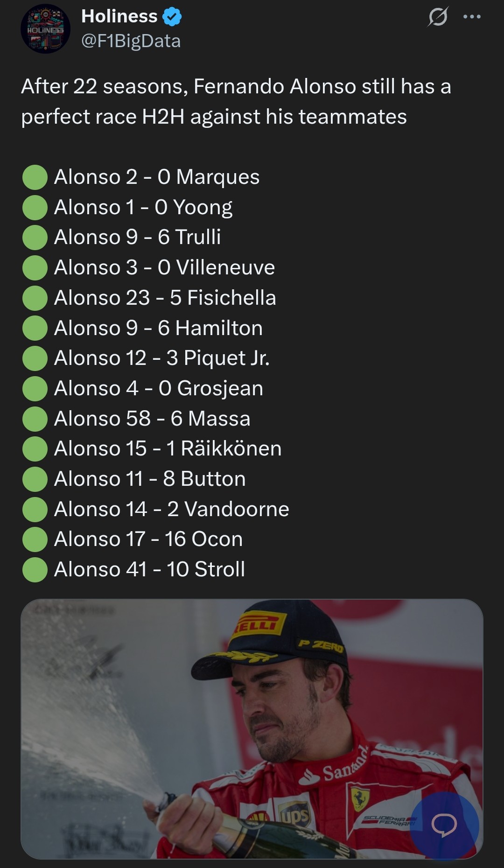
Task: Click the "Alonso 17 - 16 Ocon" line
Action: (148, 539)
